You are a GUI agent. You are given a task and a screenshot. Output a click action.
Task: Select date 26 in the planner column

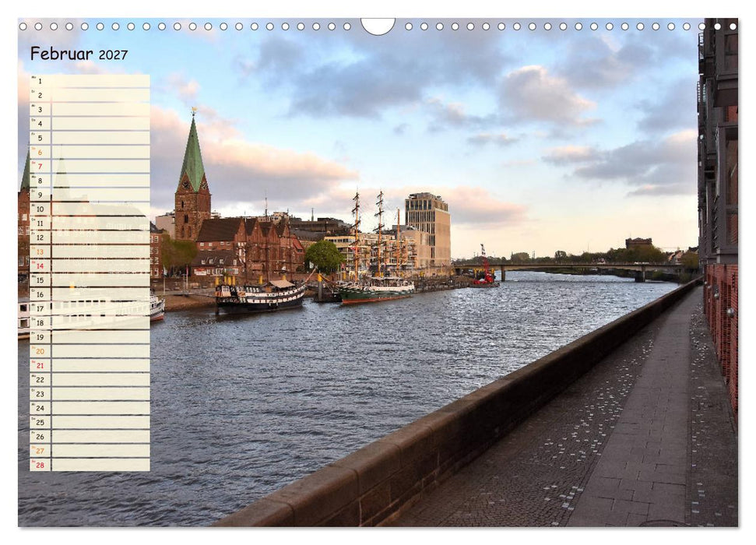pyautogui.click(x=40, y=437)
